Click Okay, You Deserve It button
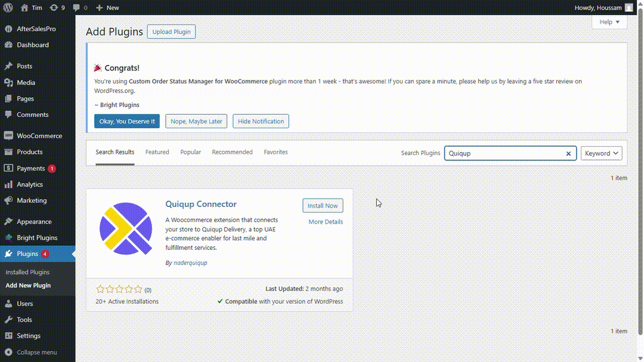 127,121
